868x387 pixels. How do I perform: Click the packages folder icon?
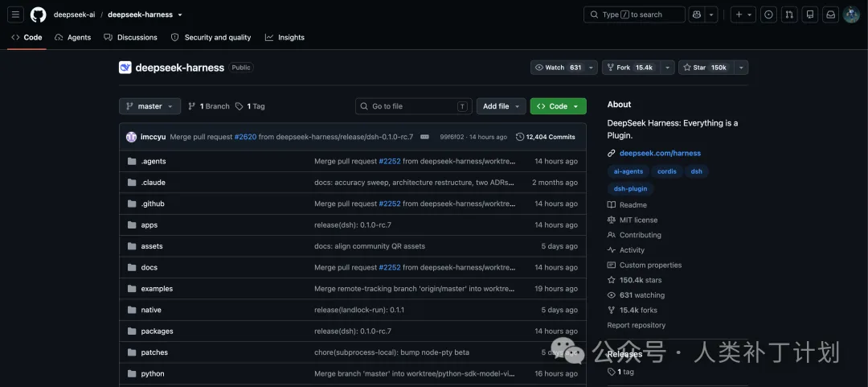[132, 331]
